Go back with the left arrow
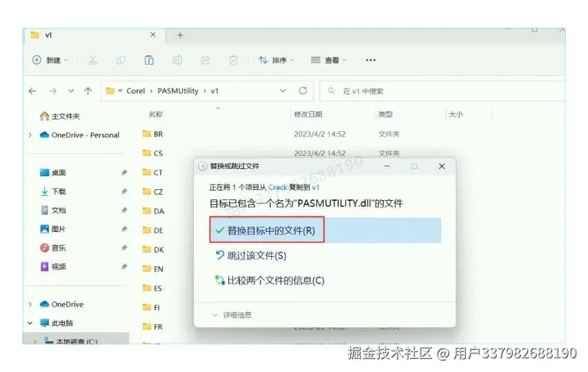This screenshot has width=588, height=372. pyautogui.click(x=32, y=91)
